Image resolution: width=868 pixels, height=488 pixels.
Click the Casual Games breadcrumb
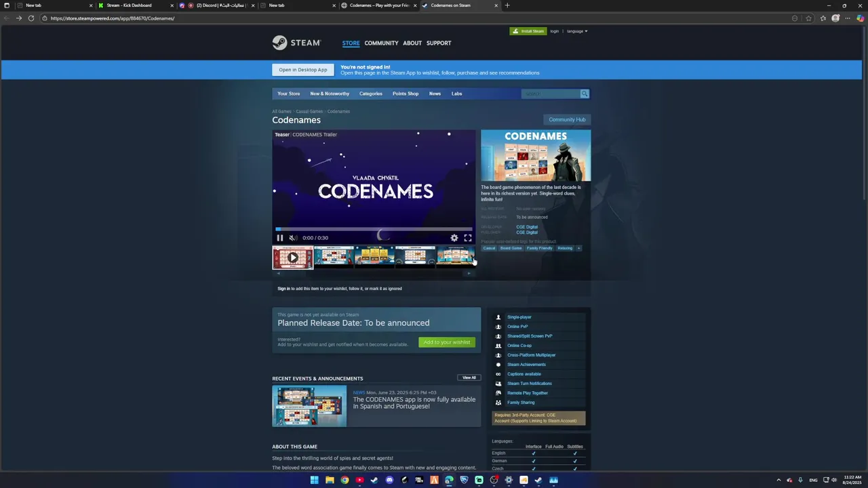click(309, 111)
